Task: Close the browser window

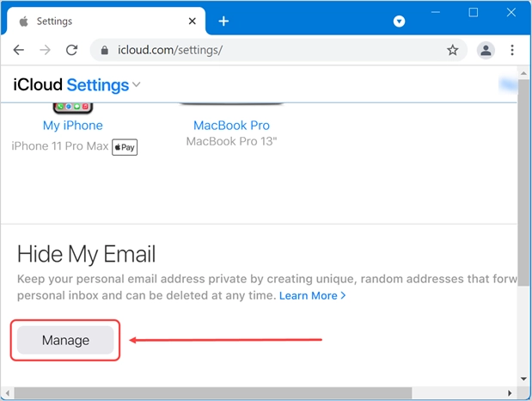Action: [x=511, y=12]
